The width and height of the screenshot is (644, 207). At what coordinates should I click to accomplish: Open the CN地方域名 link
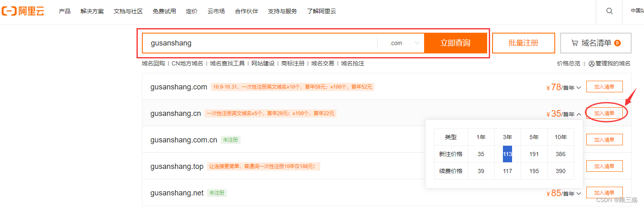point(188,63)
